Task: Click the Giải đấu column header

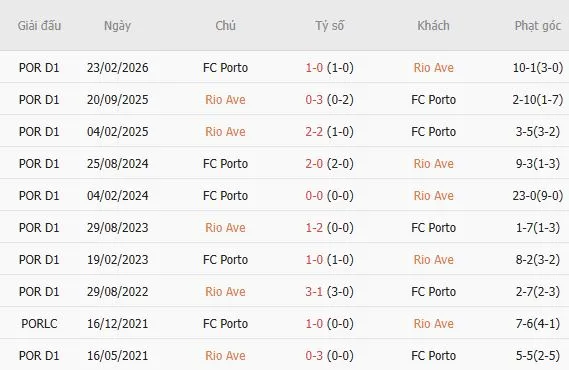Action: pyautogui.click(x=39, y=26)
